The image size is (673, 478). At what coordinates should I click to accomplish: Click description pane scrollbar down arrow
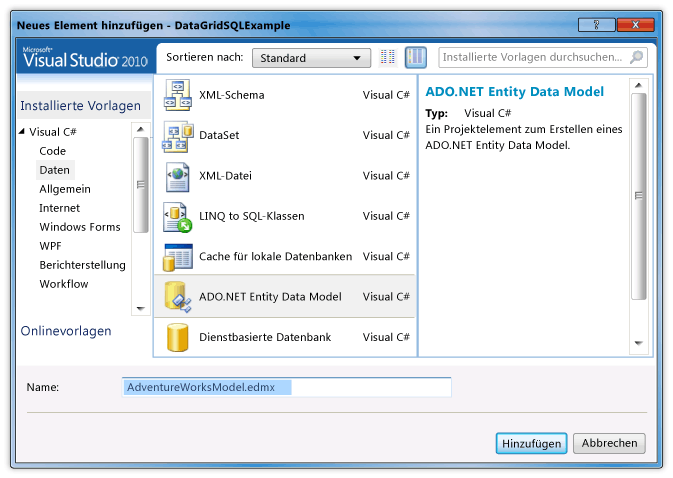click(639, 343)
